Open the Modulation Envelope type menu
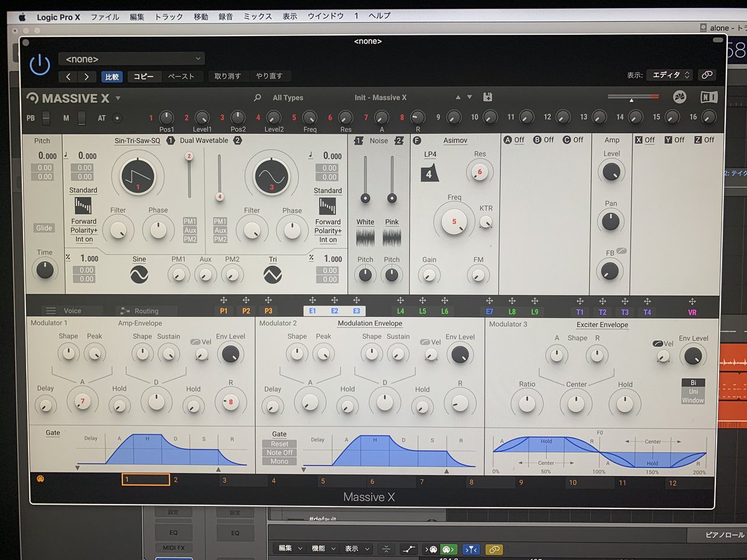The image size is (747, 560). (370, 323)
